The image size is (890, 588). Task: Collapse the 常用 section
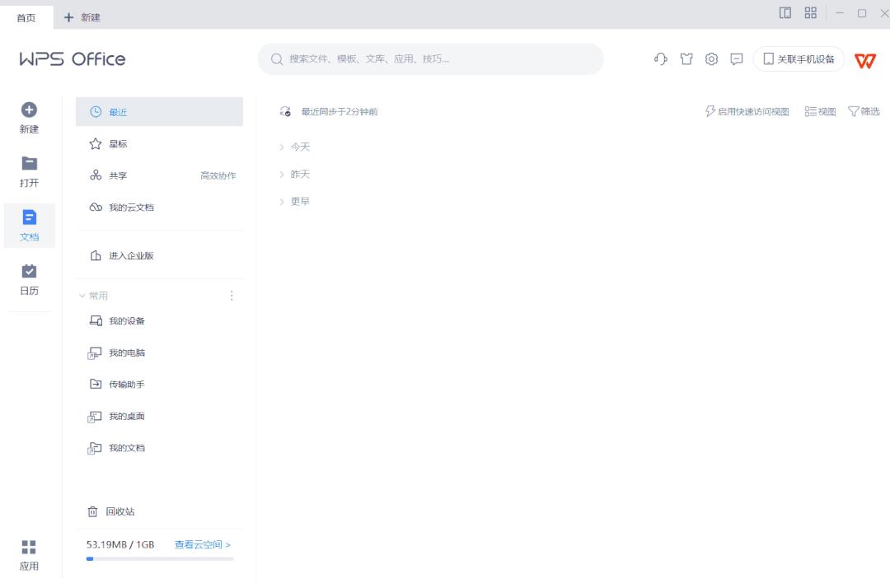82,296
